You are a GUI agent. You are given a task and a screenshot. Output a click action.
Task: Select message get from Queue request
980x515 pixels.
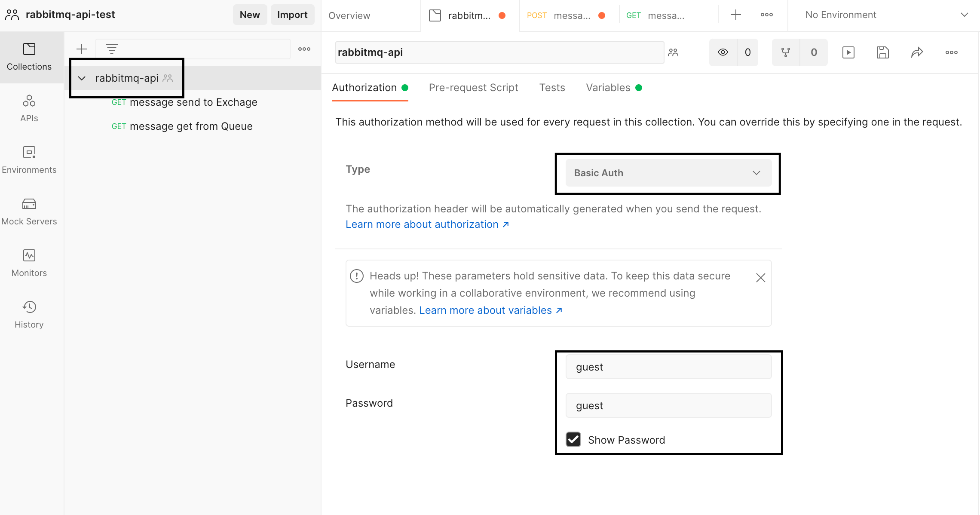(191, 126)
